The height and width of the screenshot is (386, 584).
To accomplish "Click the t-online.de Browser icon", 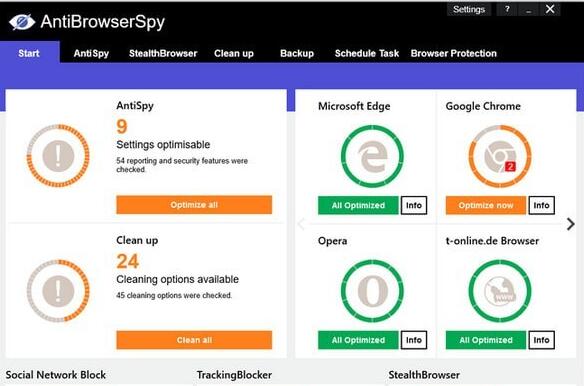I will (x=500, y=291).
